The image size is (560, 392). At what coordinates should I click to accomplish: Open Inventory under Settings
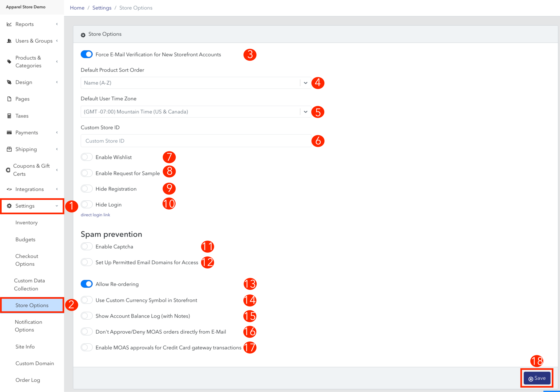[x=26, y=223]
